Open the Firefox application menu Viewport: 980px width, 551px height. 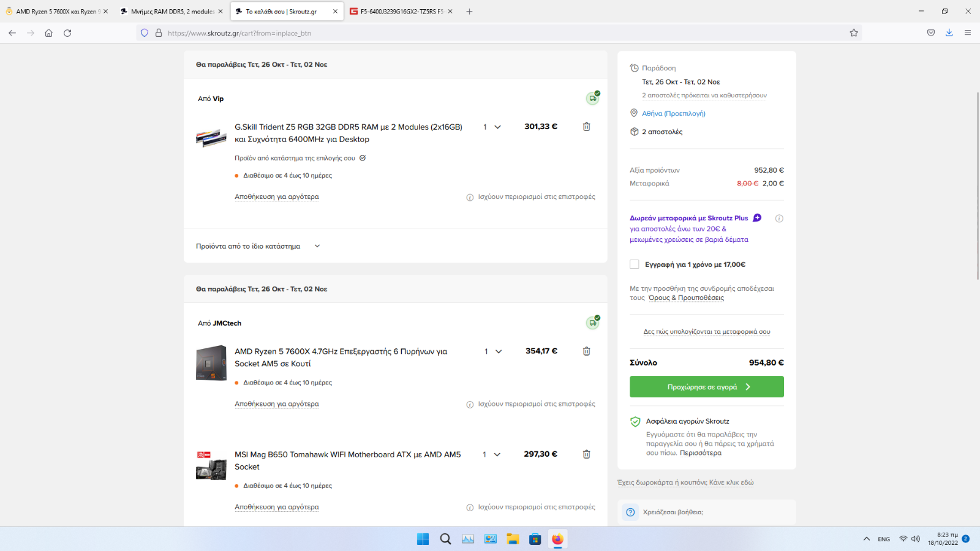[968, 33]
